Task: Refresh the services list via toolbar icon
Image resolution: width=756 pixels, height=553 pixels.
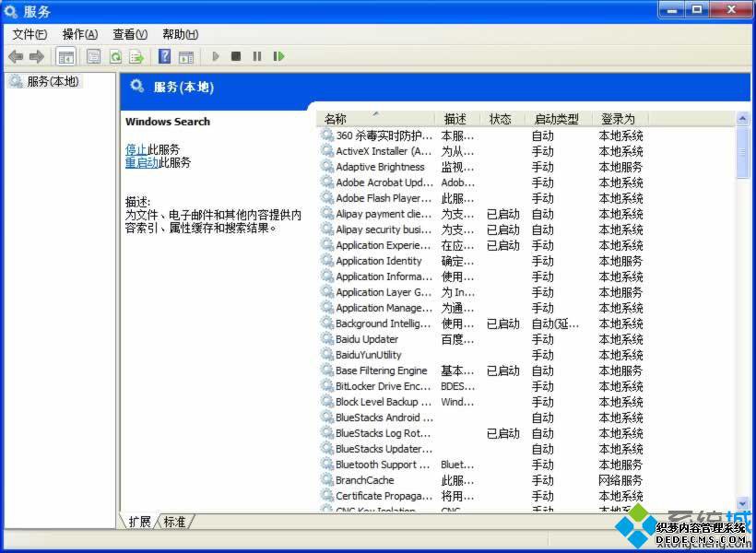Action: [116, 57]
